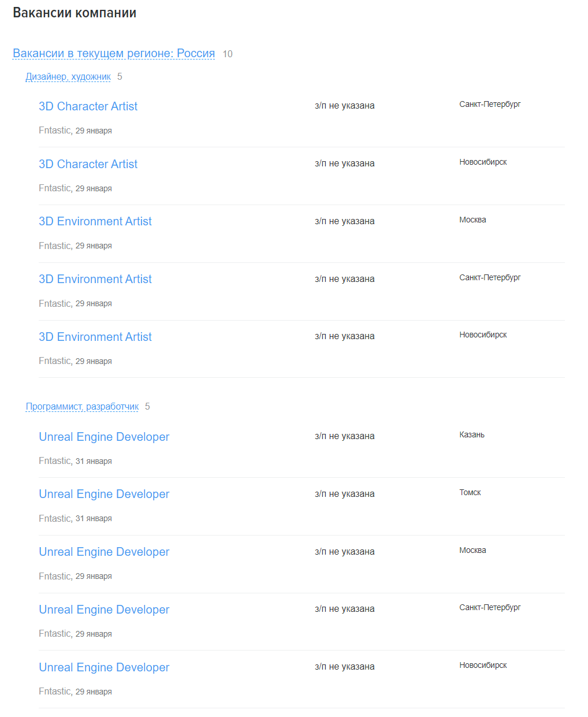The width and height of the screenshot is (588, 717).
Task: Collapse the 'Вакансии в текущем регионе: Россия' section
Action: tap(114, 54)
